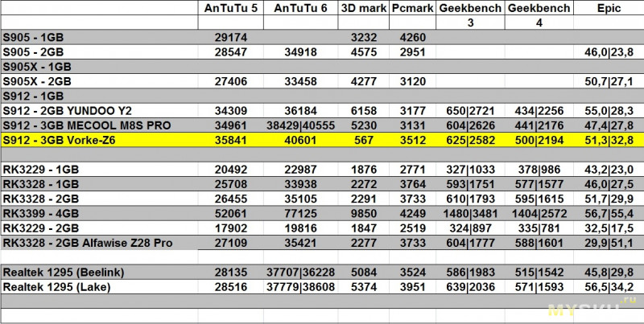Click highlighted Geekbench 4 value 500|2194
The width and height of the screenshot is (644, 324).
pyautogui.click(x=539, y=140)
